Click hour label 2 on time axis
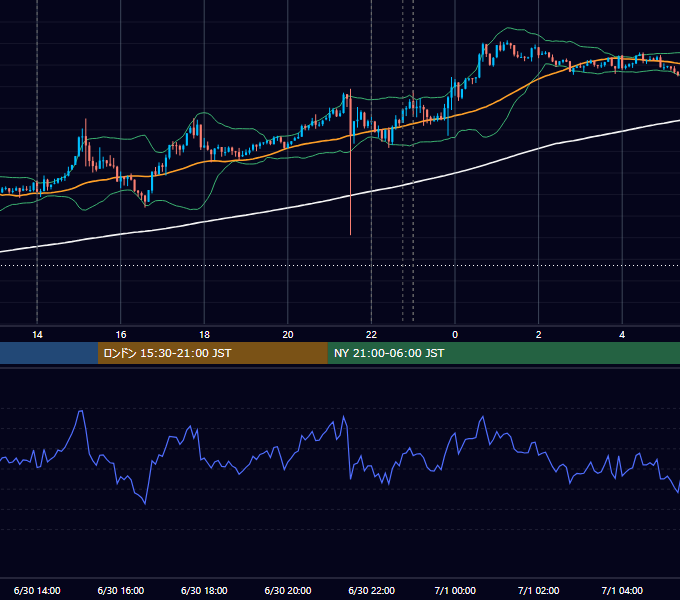680x600 pixels. pyautogui.click(x=538, y=335)
